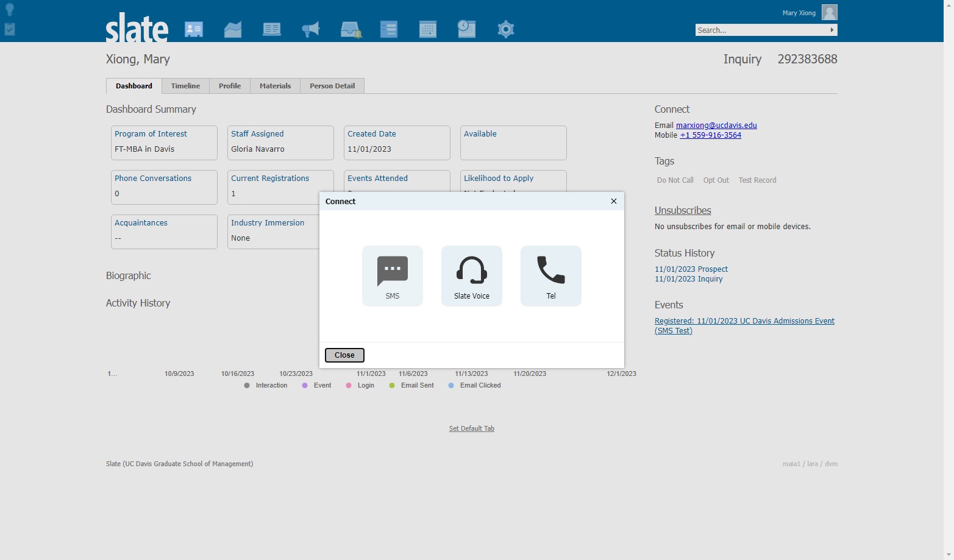
Task: Select the Dashboard tab
Action: [134, 86]
